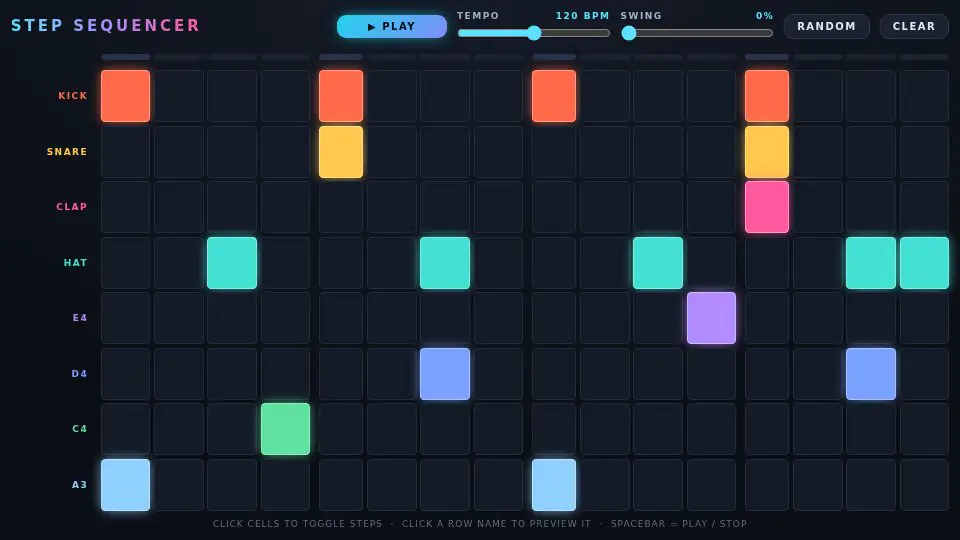960x540 pixels.
Task: Disable the Snare cell on step 13
Action: click(x=767, y=152)
